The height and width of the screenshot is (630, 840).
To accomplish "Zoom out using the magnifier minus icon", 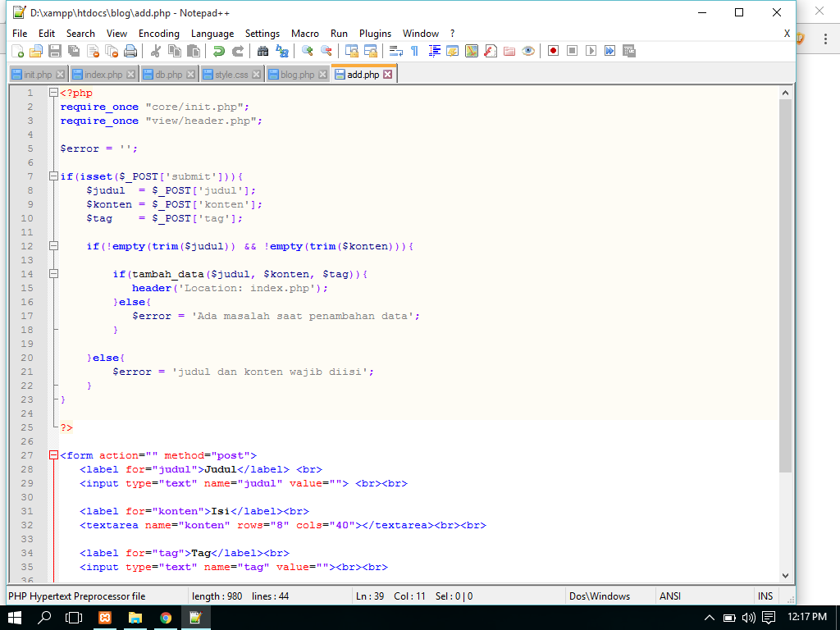I will (x=326, y=51).
